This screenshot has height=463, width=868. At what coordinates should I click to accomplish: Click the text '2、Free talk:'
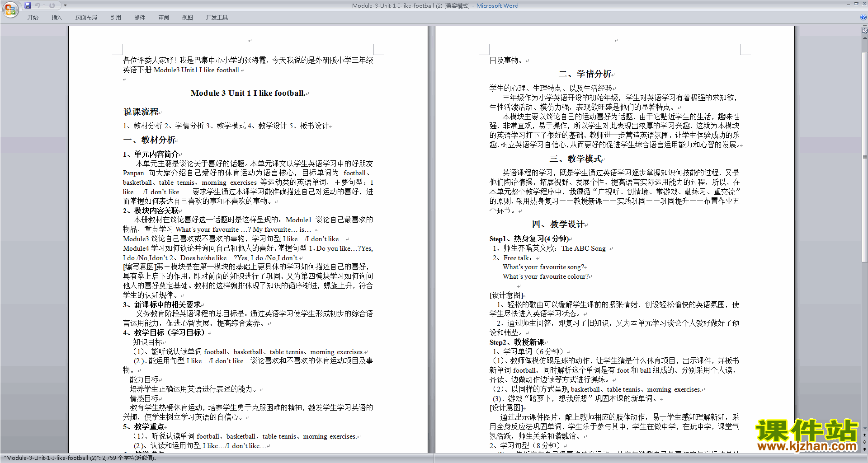[512, 258]
